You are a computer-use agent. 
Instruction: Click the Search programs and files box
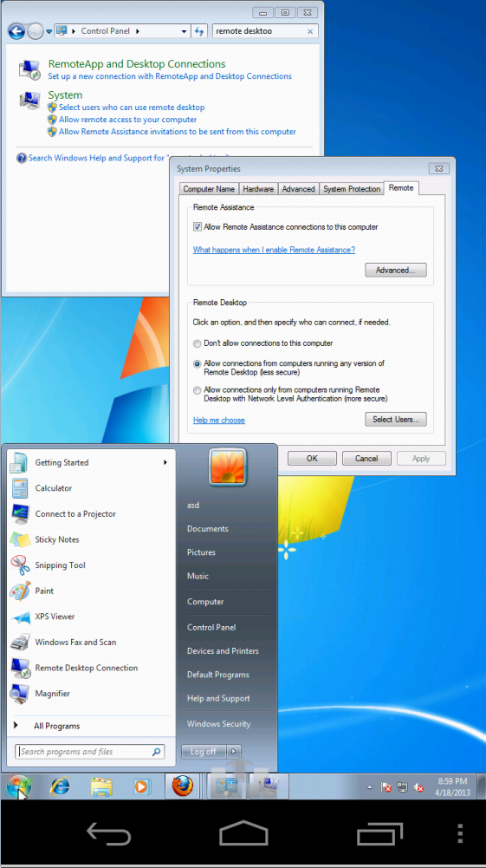(89, 752)
